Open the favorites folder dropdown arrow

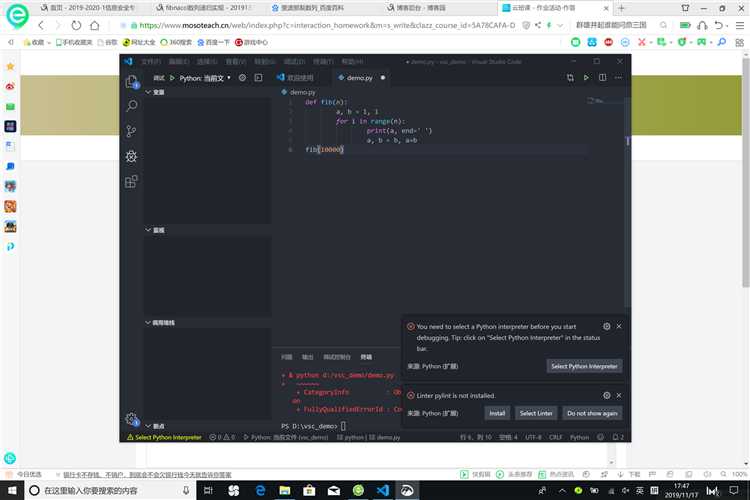(x=49, y=43)
